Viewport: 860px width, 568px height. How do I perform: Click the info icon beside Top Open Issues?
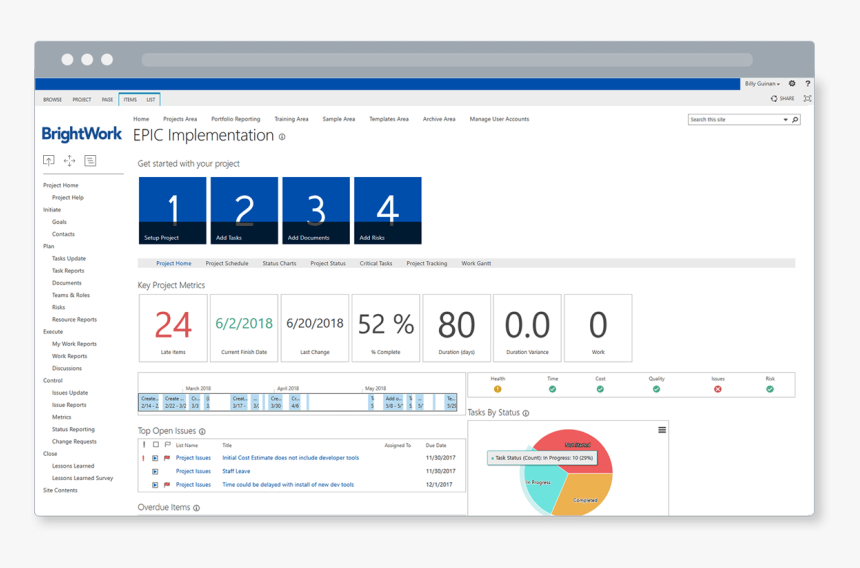pos(202,431)
